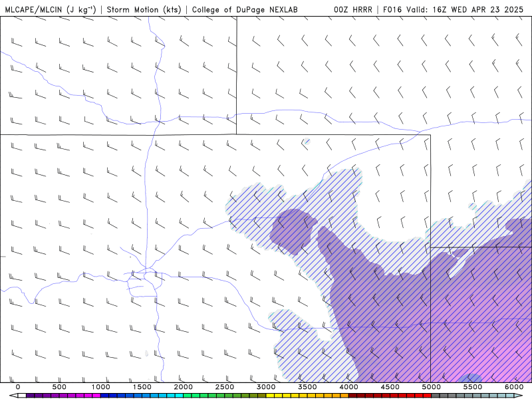Image resolution: width=532 pixels, height=399 pixels.
Task: Click the 1500 colorbar scale label
Action: click(x=142, y=387)
